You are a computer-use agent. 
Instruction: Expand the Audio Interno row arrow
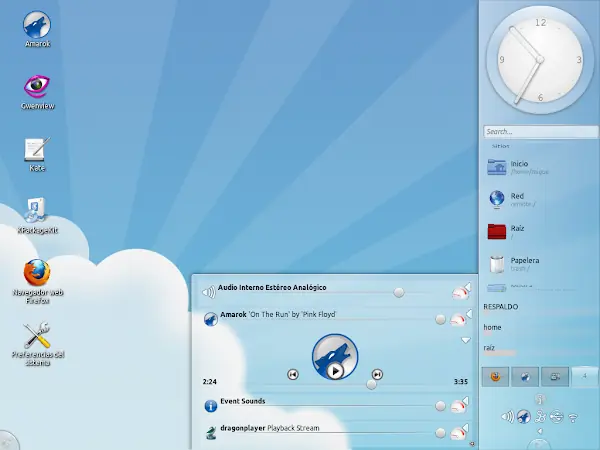(468, 287)
